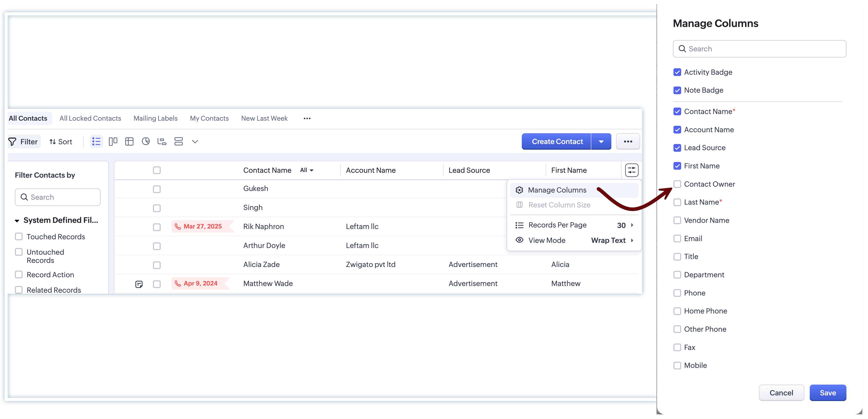Viewport: 868px width, 419px height.
Task: Open the Create Contact dropdown arrow
Action: pyautogui.click(x=601, y=141)
